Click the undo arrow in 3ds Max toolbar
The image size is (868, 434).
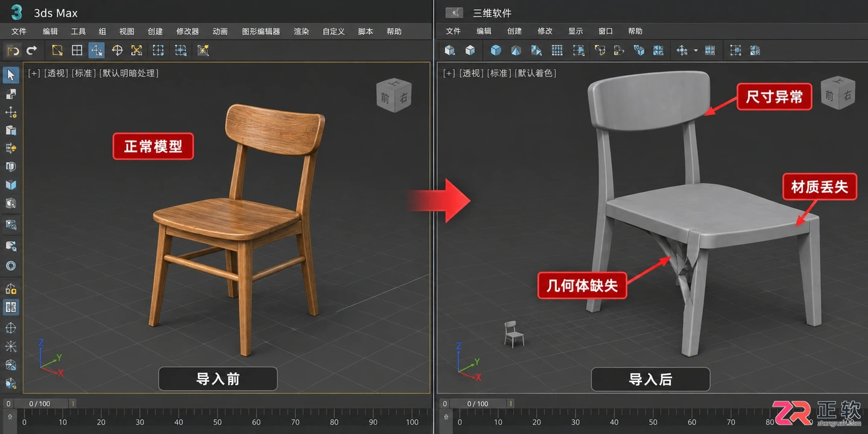(x=13, y=50)
